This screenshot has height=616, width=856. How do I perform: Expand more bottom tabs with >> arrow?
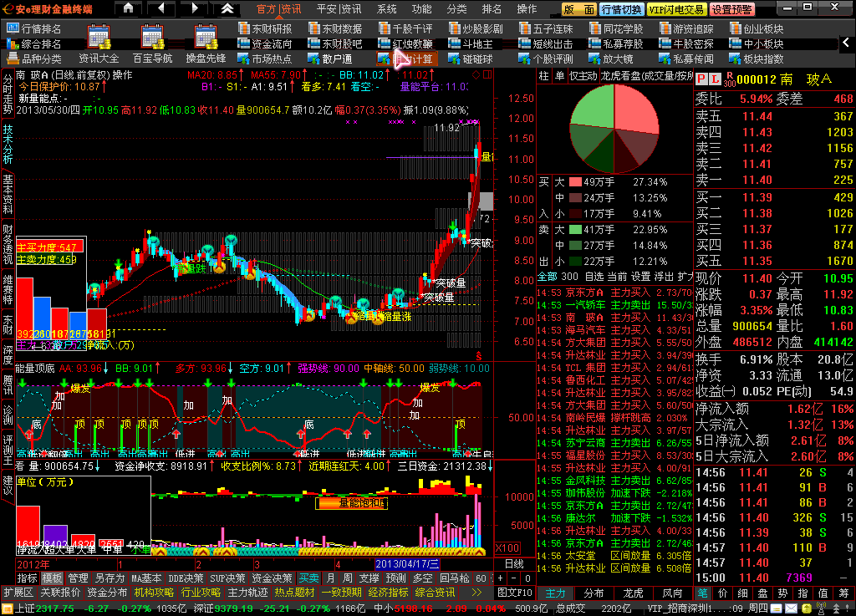click(x=477, y=593)
